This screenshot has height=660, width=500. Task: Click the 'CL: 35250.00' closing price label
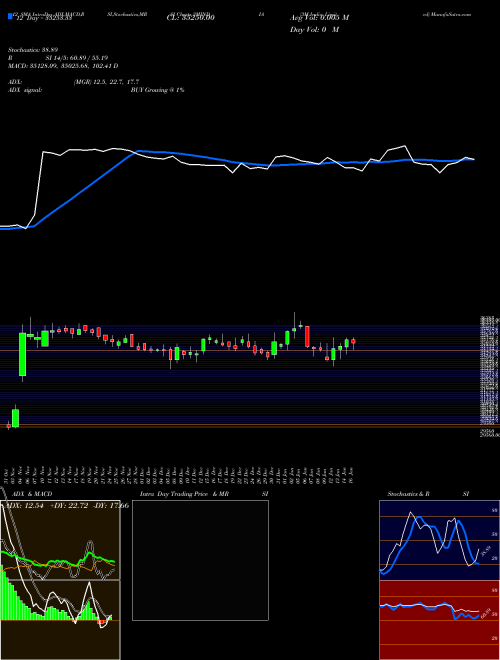191,18
